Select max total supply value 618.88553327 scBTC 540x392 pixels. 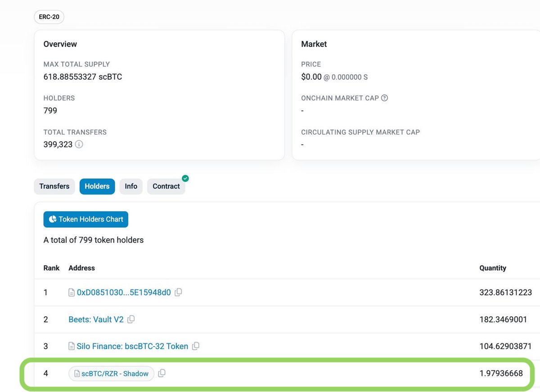83,77
